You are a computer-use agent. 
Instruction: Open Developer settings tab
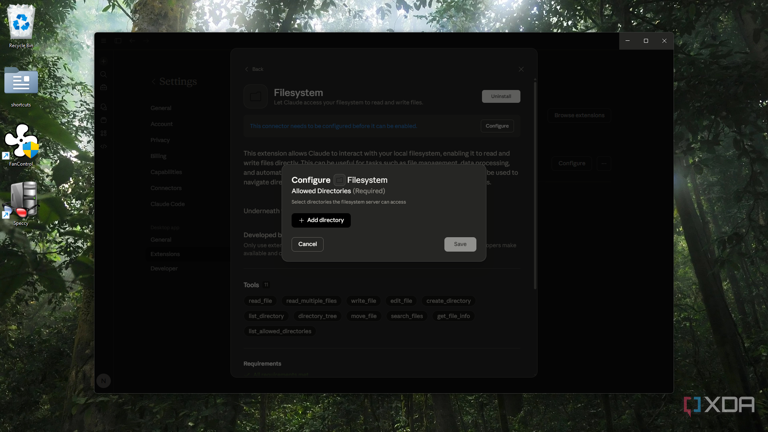164,268
